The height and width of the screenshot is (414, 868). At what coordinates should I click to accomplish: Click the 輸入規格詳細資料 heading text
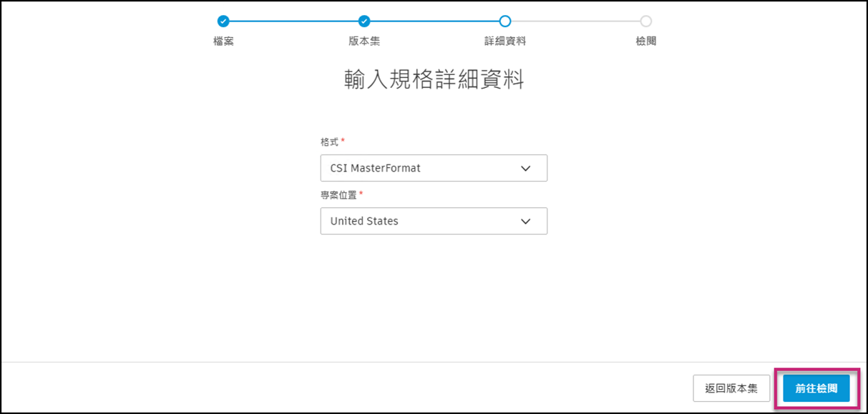click(434, 81)
